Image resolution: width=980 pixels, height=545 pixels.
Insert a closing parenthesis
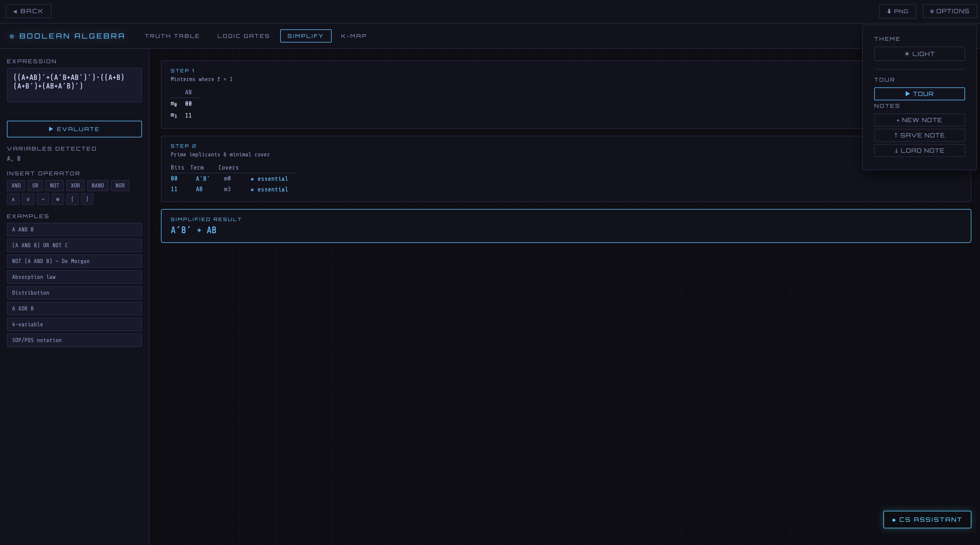click(x=87, y=199)
